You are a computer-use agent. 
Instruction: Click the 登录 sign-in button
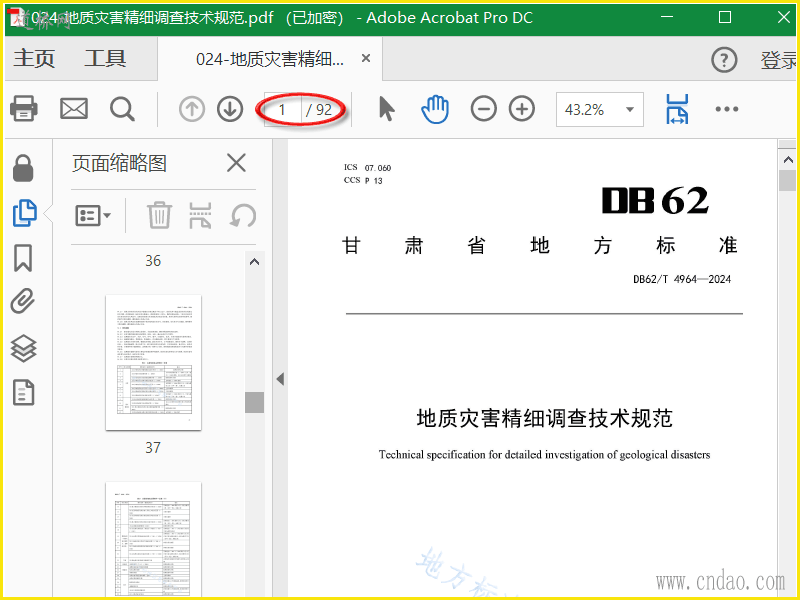click(x=779, y=60)
